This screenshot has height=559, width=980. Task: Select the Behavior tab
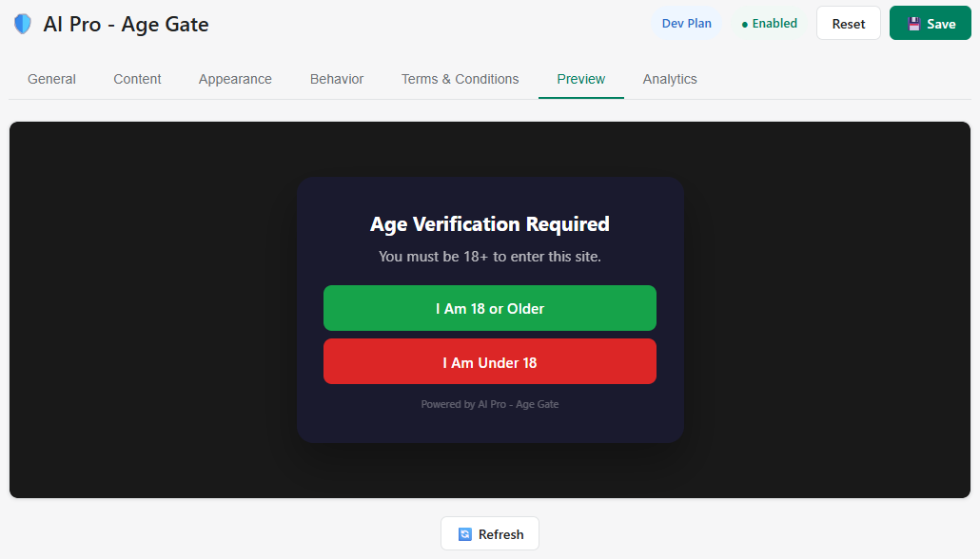[336, 79]
